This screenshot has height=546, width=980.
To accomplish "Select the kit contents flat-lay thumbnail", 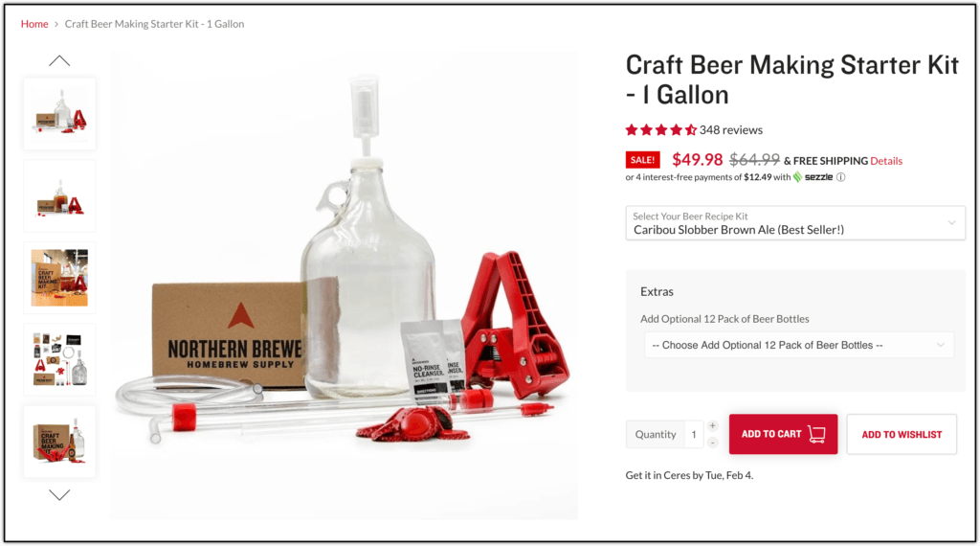I will pyautogui.click(x=59, y=359).
